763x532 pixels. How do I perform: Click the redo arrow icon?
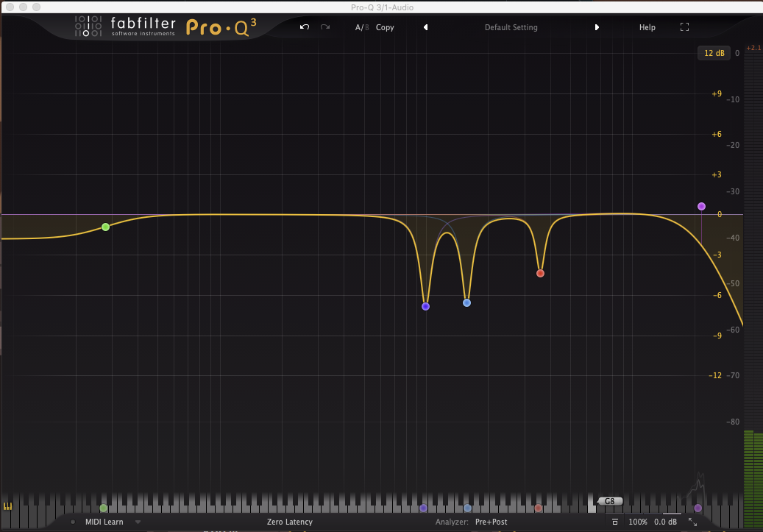click(325, 27)
